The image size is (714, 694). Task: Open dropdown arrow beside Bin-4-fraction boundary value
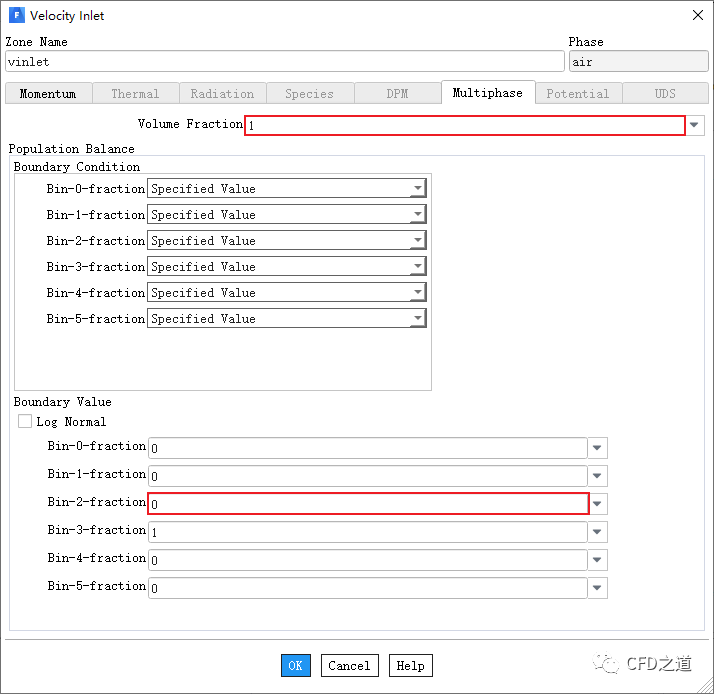pos(597,560)
